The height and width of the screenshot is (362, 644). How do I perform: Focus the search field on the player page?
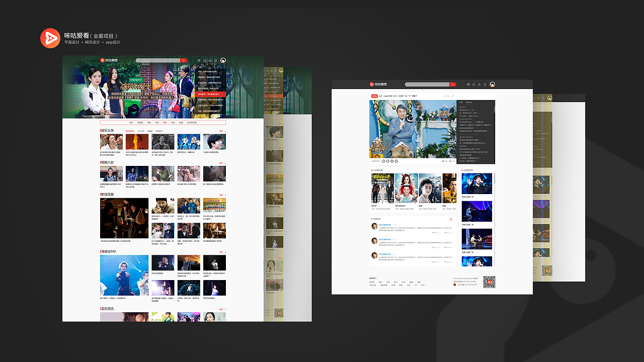pyautogui.click(x=427, y=84)
